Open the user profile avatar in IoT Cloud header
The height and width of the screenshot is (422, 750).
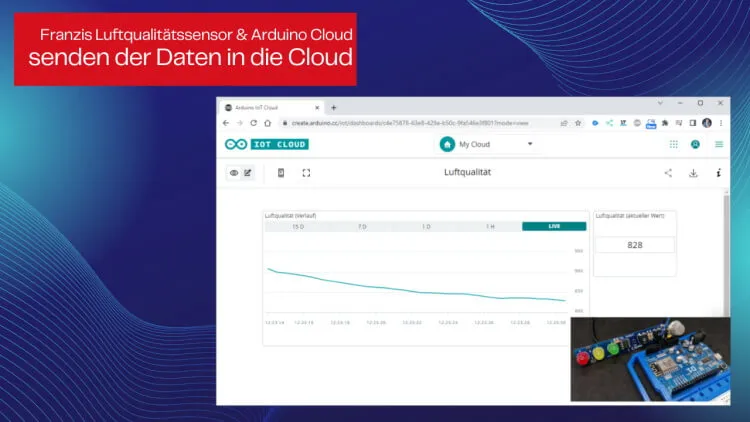click(x=695, y=144)
